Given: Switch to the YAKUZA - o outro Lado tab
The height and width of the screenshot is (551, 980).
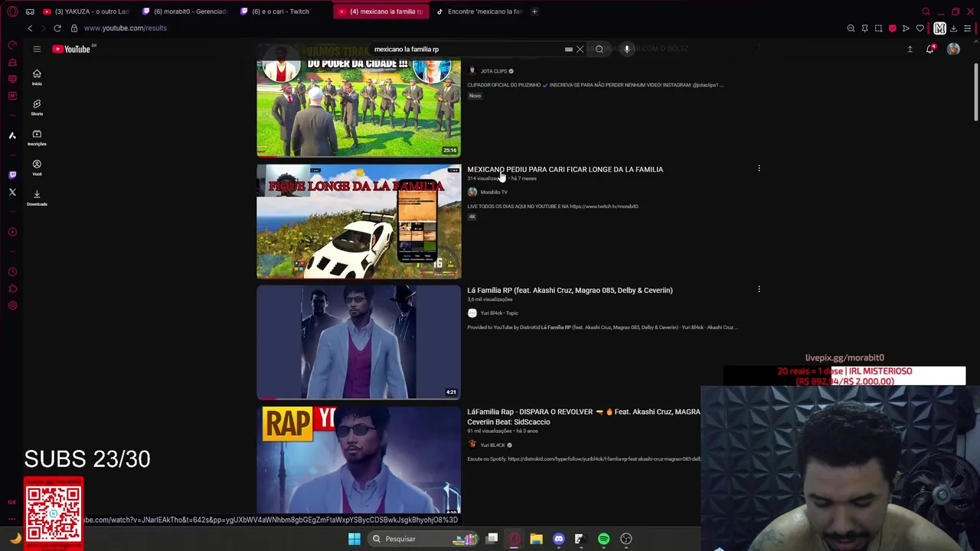Looking at the screenshot, I should tap(86, 11).
